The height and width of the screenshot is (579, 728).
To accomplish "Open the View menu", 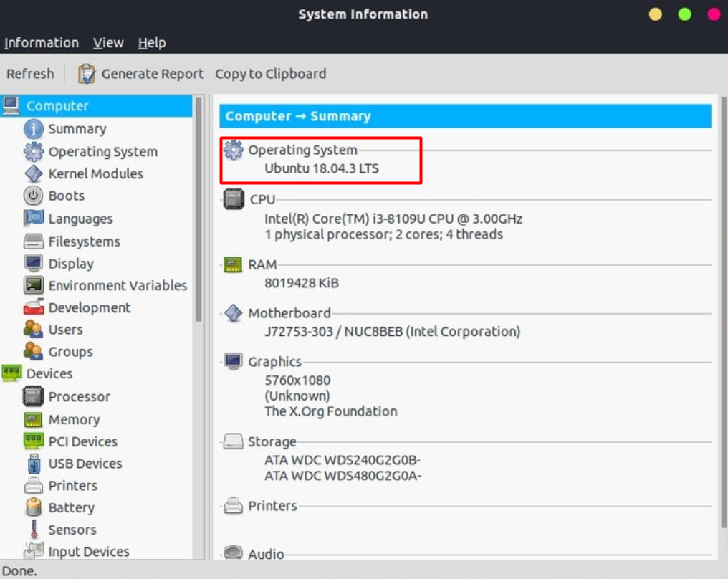I will pos(108,43).
